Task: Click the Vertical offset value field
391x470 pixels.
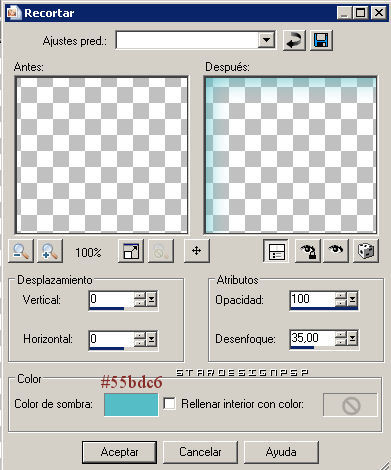Action: (111, 299)
